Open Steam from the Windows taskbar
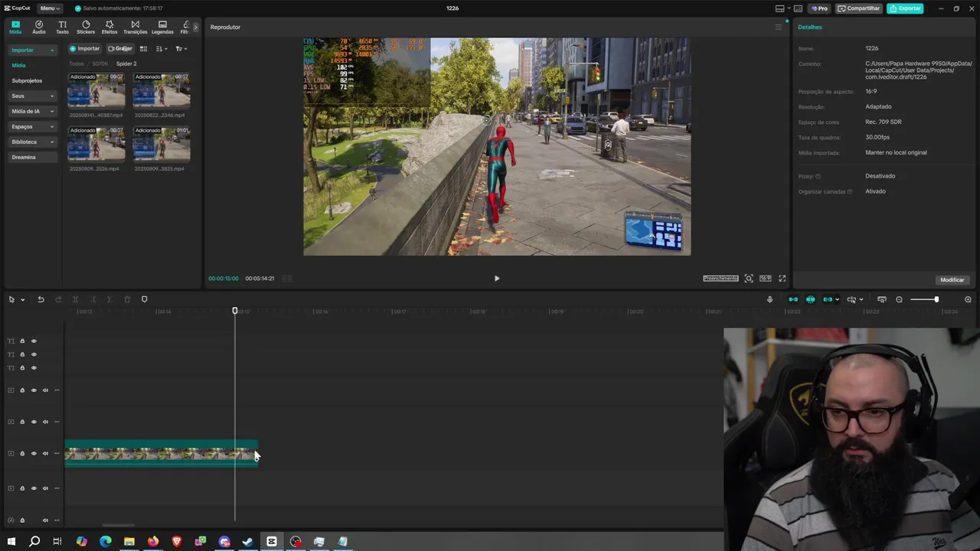Image resolution: width=980 pixels, height=551 pixels. point(247,542)
